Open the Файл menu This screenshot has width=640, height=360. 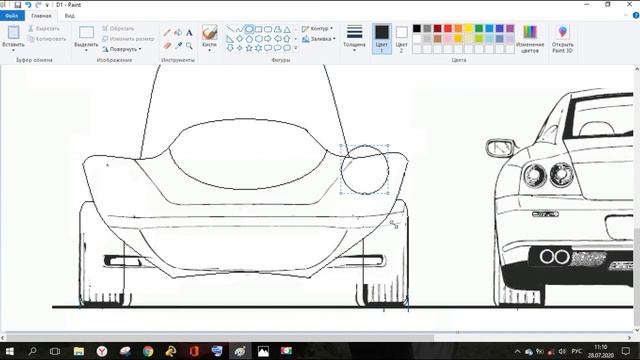point(12,16)
